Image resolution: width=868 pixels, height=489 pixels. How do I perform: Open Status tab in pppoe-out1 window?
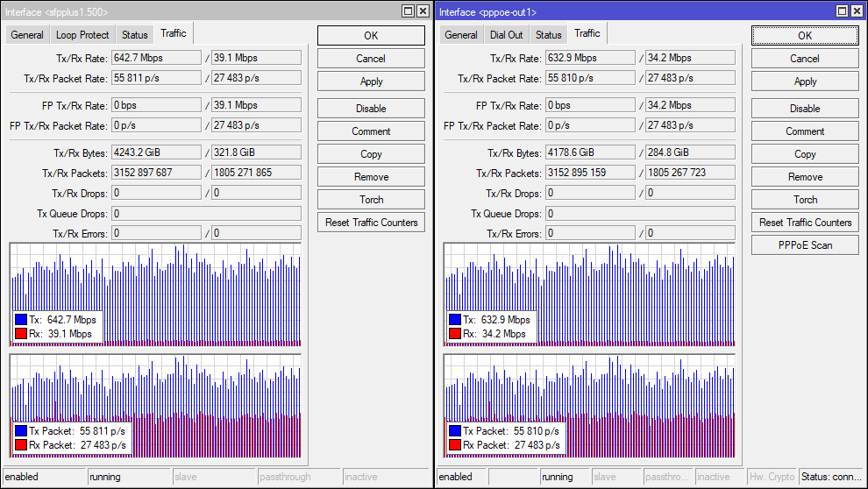pyautogui.click(x=549, y=35)
